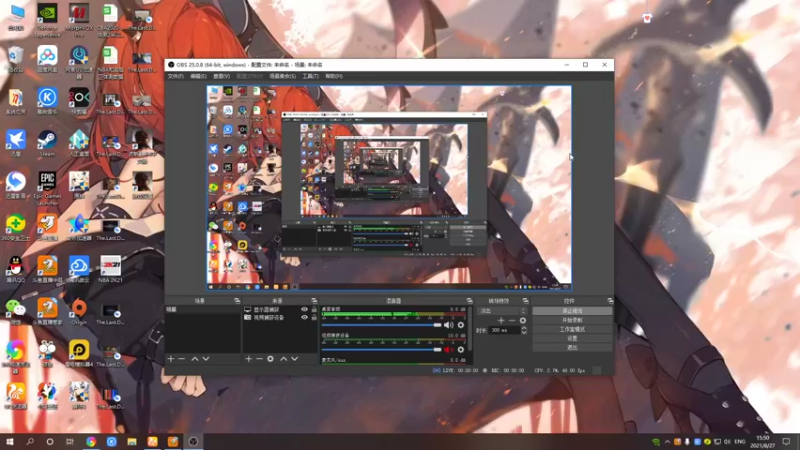The height and width of the screenshot is (450, 800).
Task: Remove the selected scene with the minus icon
Action: (182, 359)
